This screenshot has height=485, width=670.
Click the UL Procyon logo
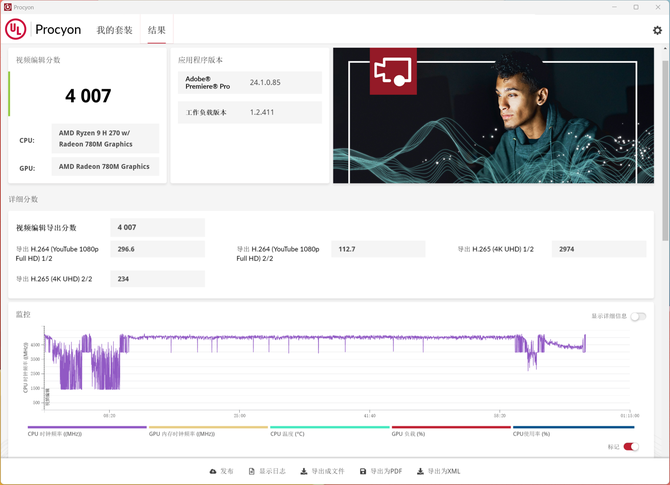(43, 29)
